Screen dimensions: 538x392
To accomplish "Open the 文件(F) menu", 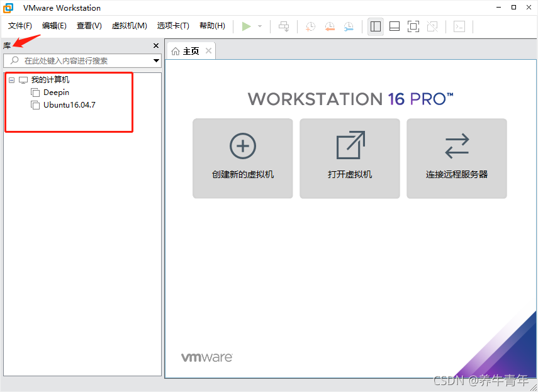I will (x=20, y=26).
